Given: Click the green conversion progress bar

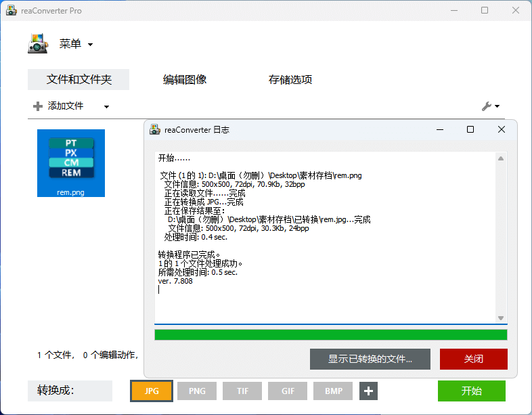Looking at the screenshot, I should pos(331,335).
